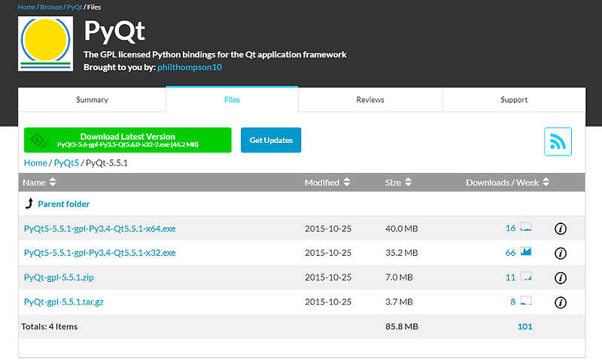The height and width of the screenshot is (364, 602).
Task: Open the Parent folder link
Action: [63, 204]
